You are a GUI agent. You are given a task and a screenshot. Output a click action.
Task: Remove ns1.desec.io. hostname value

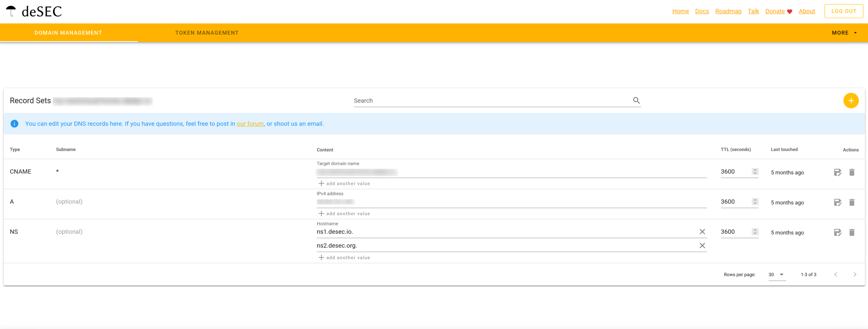(x=702, y=232)
